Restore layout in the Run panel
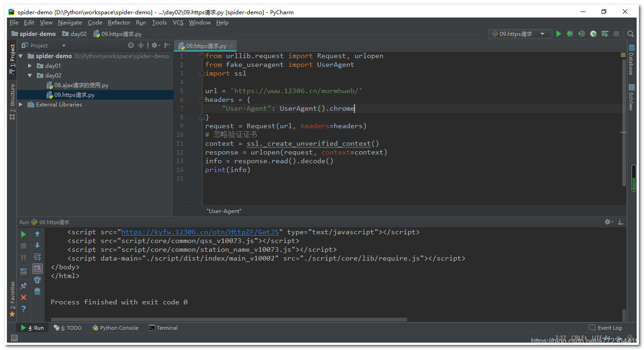 24,271
